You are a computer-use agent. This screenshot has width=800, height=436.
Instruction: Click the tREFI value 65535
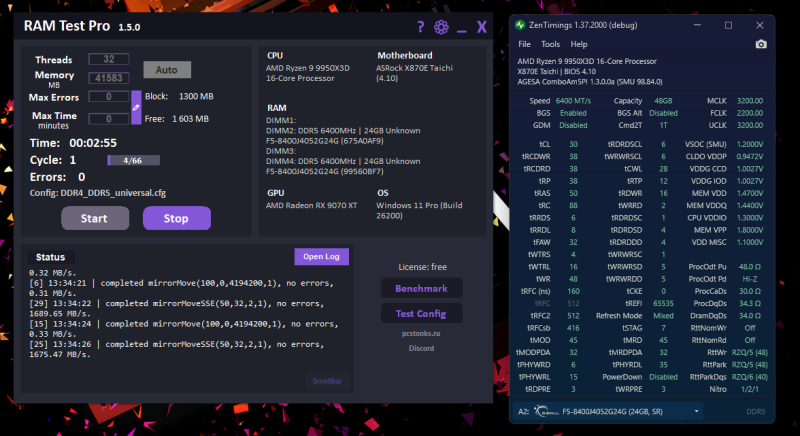coord(663,303)
